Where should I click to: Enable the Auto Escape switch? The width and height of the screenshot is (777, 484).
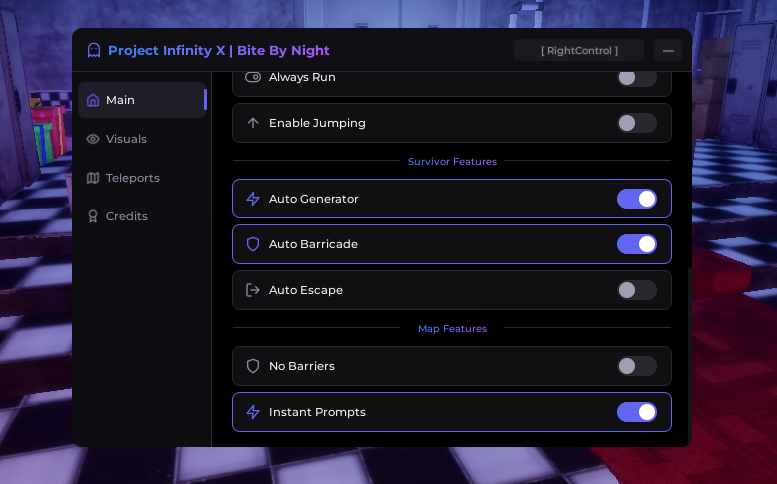click(x=637, y=290)
